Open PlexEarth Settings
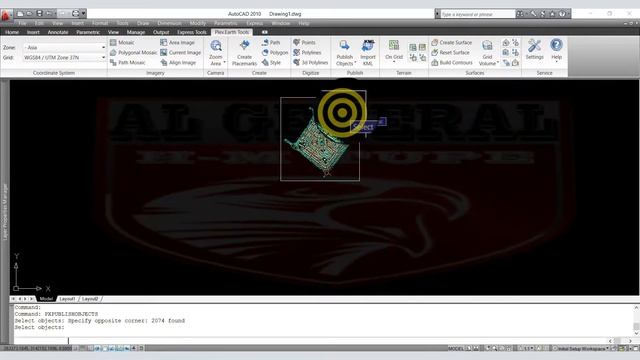Image resolution: width=640 pixels, height=360 pixels. point(534,49)
